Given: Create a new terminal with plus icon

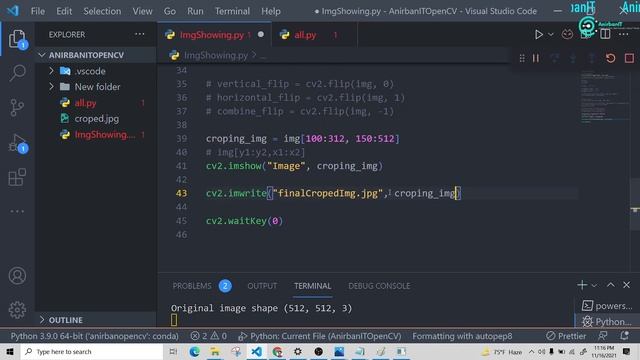Looking at the screenshot, I should 582,285.
